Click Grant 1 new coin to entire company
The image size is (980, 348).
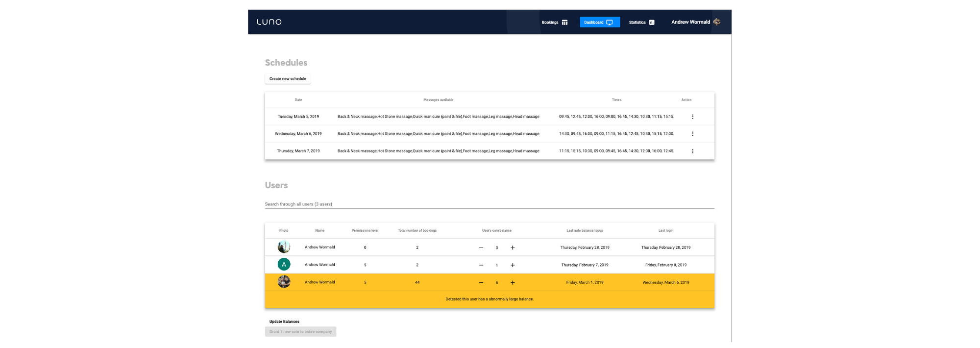[x=300, y=332]
